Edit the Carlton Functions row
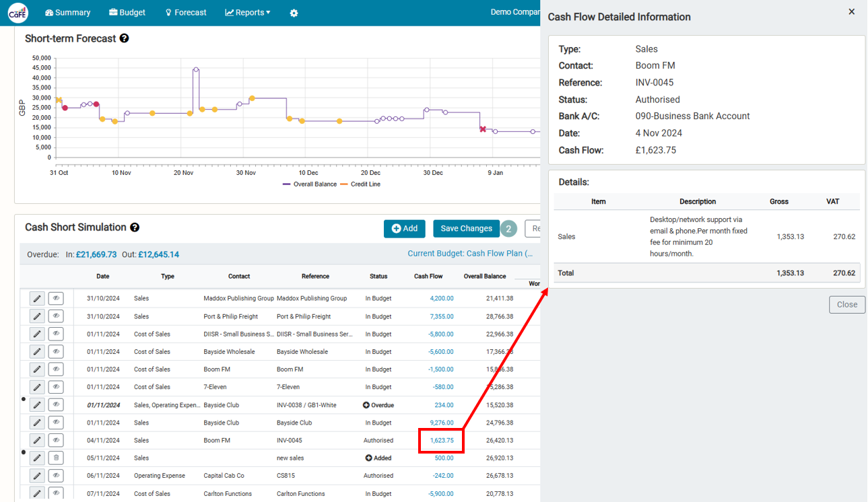 pyautogui.click(x=37, y=493)
